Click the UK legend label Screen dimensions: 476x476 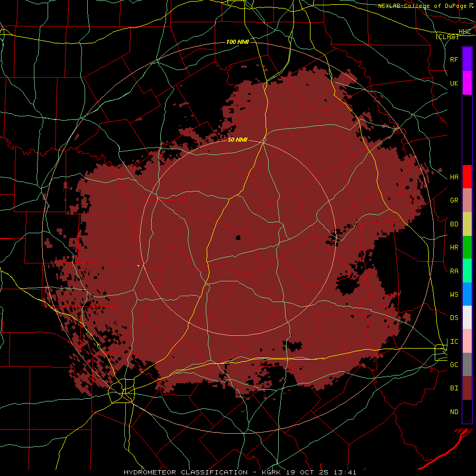(x=454, y=83)
